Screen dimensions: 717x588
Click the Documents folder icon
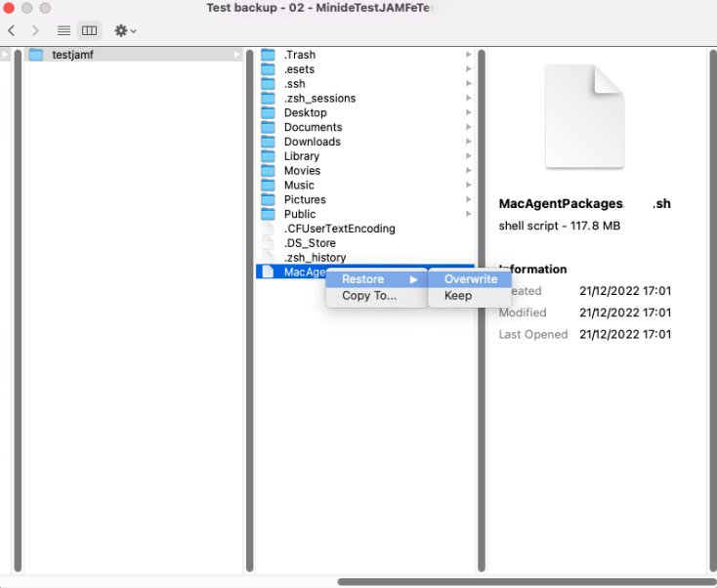coord(268,127)
